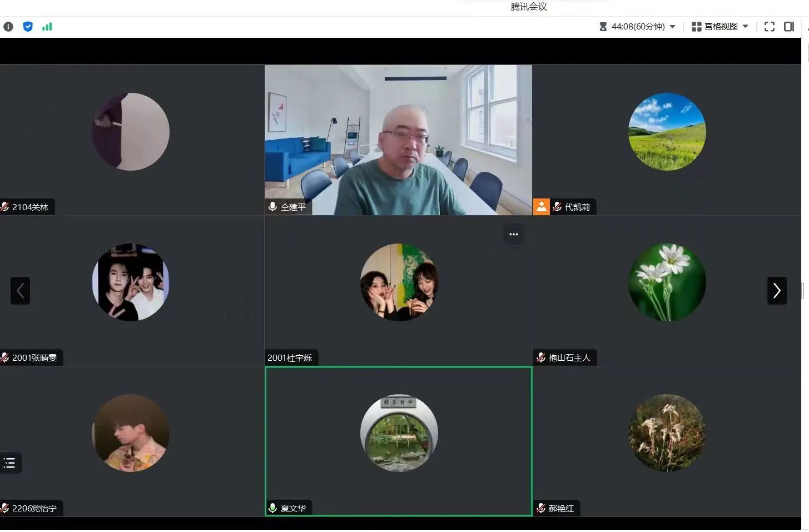809x532 pixels.
Task: Expand the meeting timer 44:08 dropdown
Action: point(637,27)
